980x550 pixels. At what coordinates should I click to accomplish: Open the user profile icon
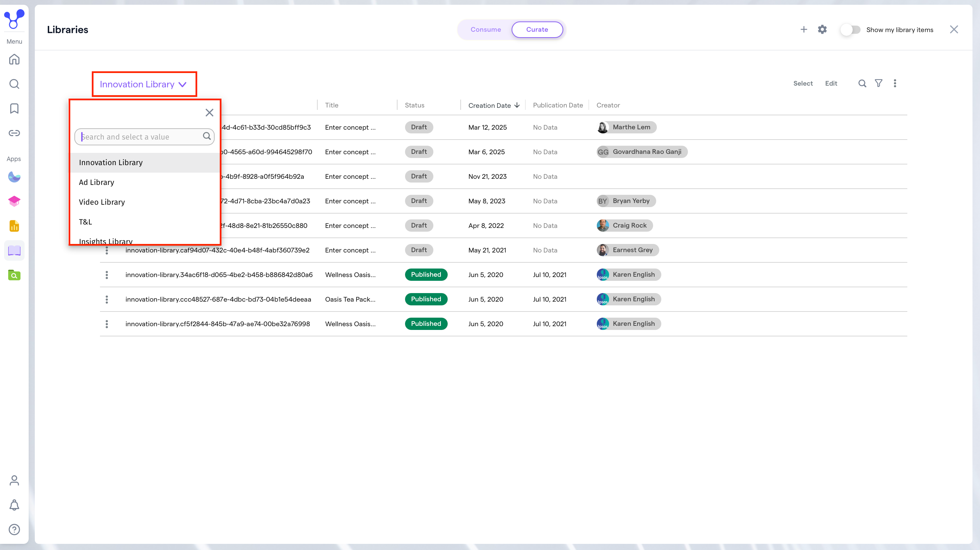pos(14,480)
